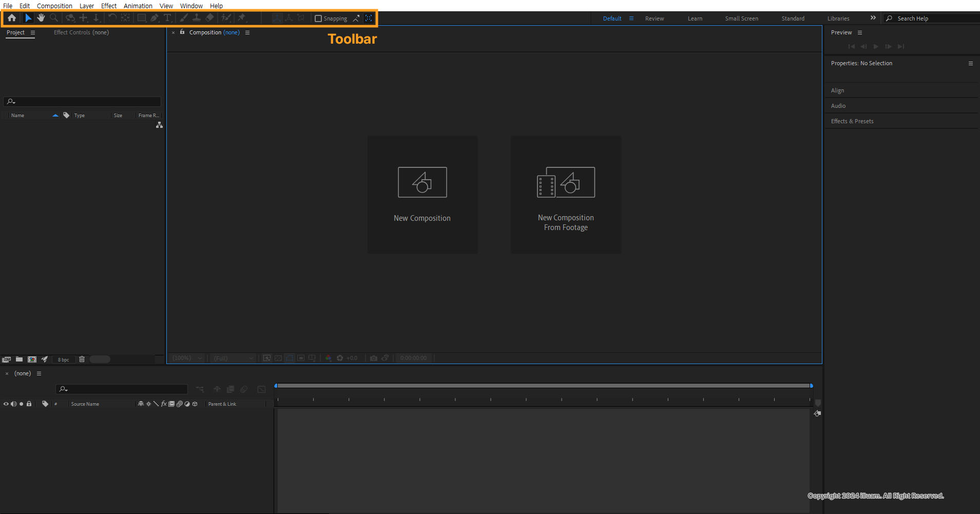
Task: Open the Layer menu
Action: (x=87, y=6)
